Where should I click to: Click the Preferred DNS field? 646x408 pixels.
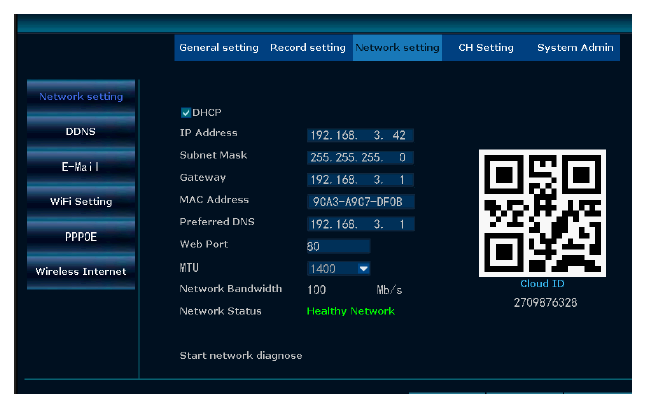point(360,224)
